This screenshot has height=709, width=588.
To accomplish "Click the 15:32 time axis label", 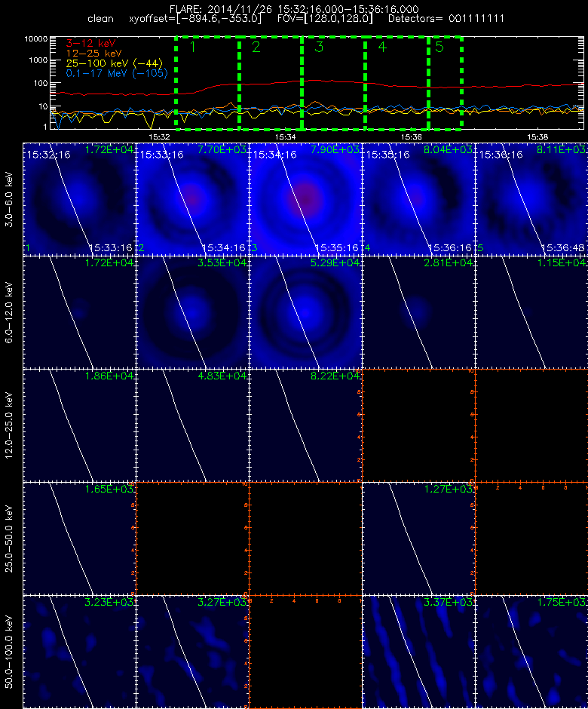I will 160,137.
